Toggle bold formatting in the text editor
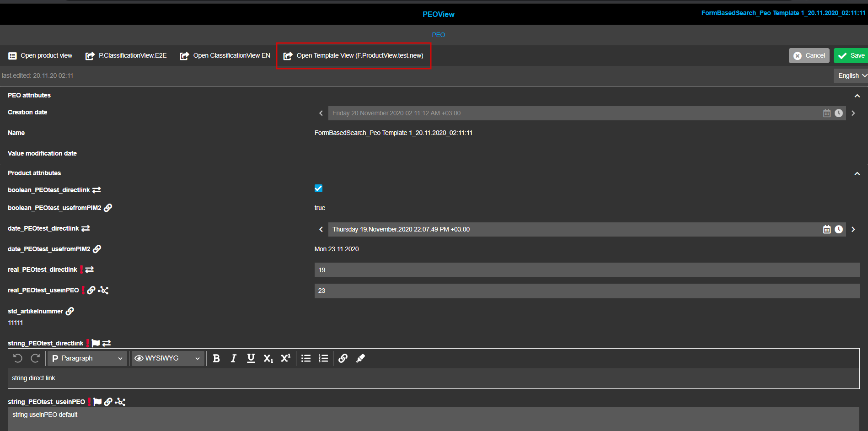 point(216,358)
